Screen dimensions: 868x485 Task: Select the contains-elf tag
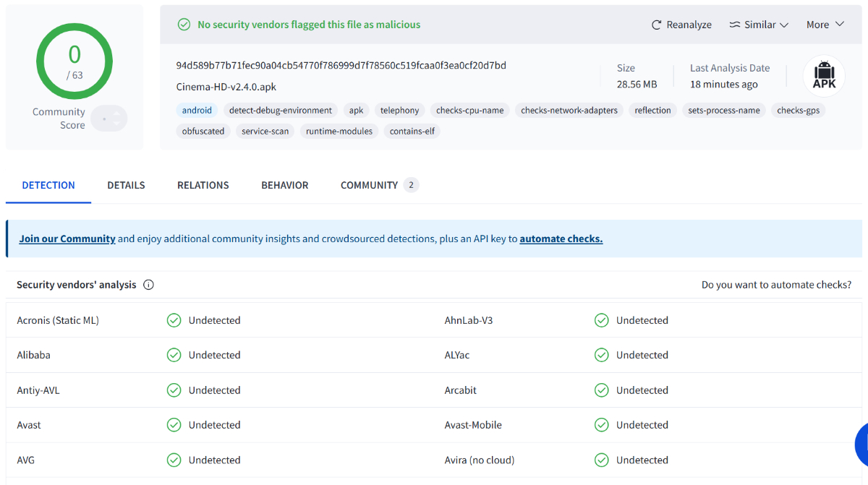coord(412,132)
